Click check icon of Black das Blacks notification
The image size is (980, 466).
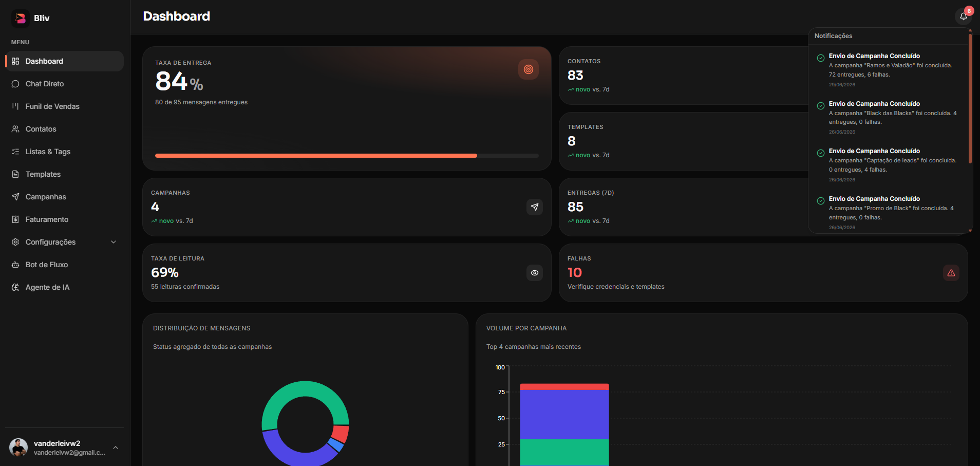pyautogui.click(x=821, y=106)
